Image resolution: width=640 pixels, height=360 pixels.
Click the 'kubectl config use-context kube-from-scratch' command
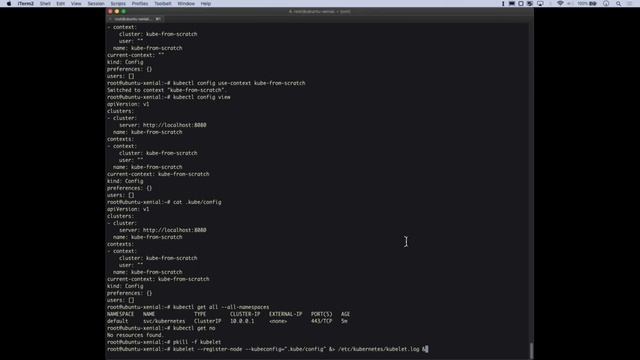(239, 83)
